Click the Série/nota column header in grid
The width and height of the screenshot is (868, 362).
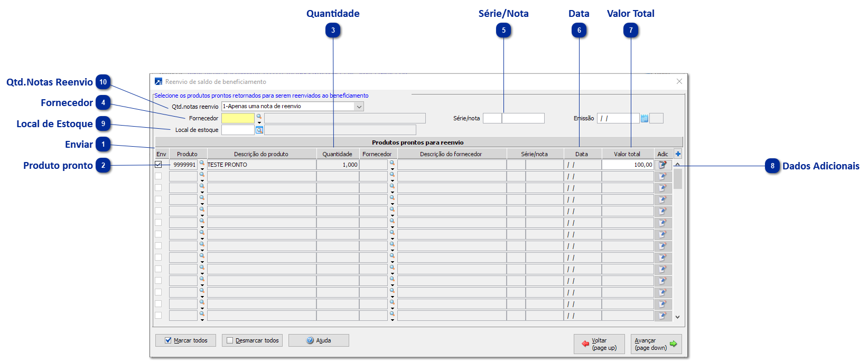(x=535, y=154)
